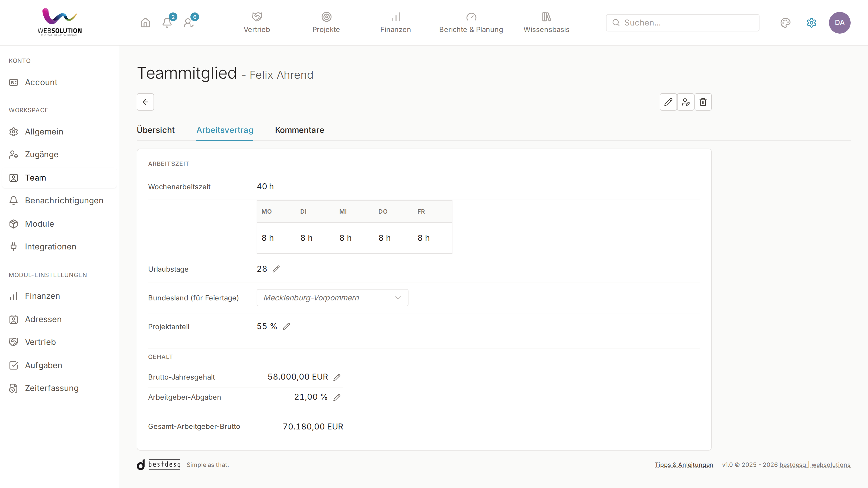This screenshot has width=868, height=488.
Task: Select the Arbeitsvertrag tab
Action: coord(225,130)
